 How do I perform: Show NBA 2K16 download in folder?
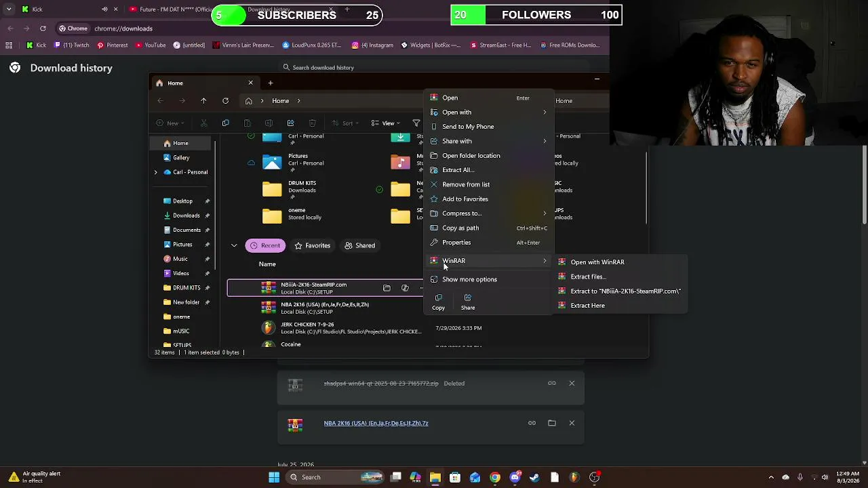click(x=552, y=423)
